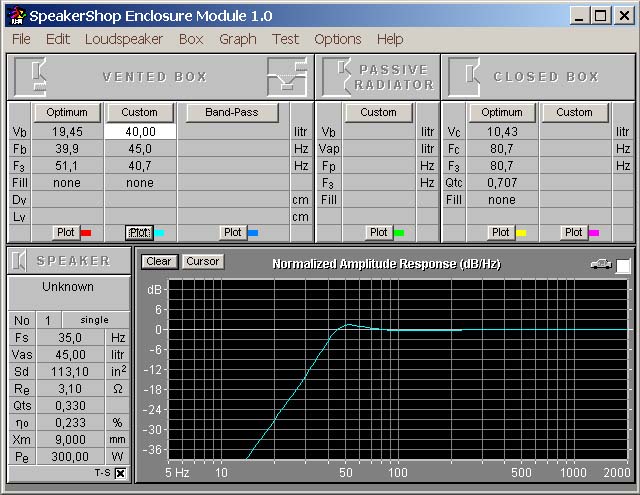Viewport: 640px width, 495px height.
Task: Click the closed box Fc value 80,7
Action: (x=502, y=149)
